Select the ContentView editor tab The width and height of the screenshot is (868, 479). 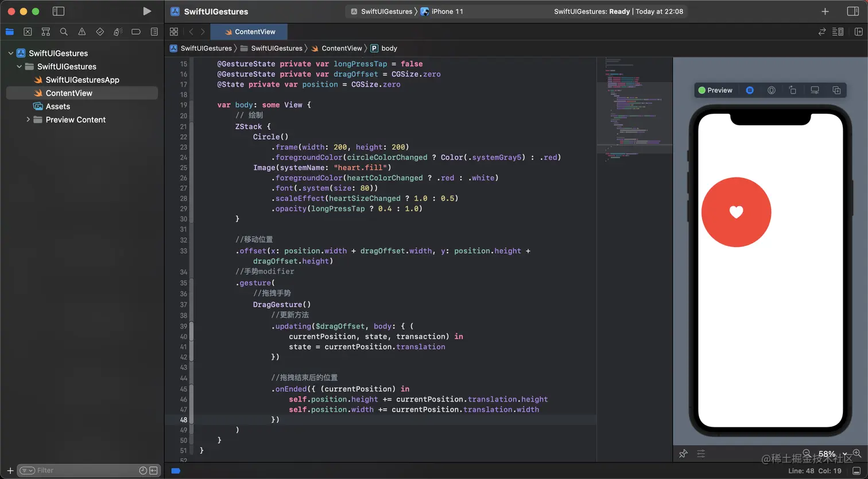(250, 32)
